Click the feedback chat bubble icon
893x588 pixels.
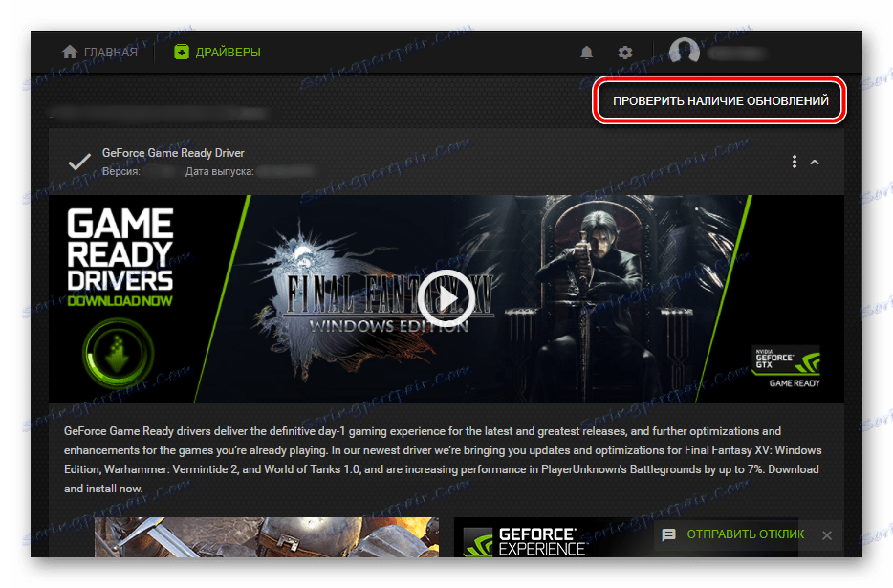668,535
